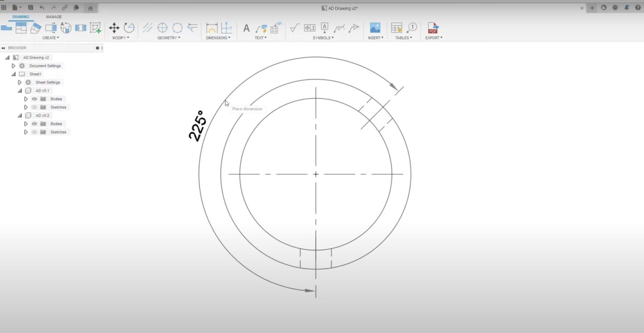This screenshot has width=644, height=333.
Task: Toggle visibility of Bodies under AD v5:1
Action: pyautogui.click(x=34, y=99)
